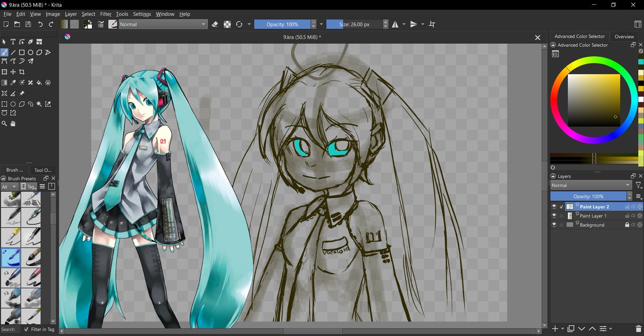
Task: Toggle the eraser mode icon
Action: (215, 24)
